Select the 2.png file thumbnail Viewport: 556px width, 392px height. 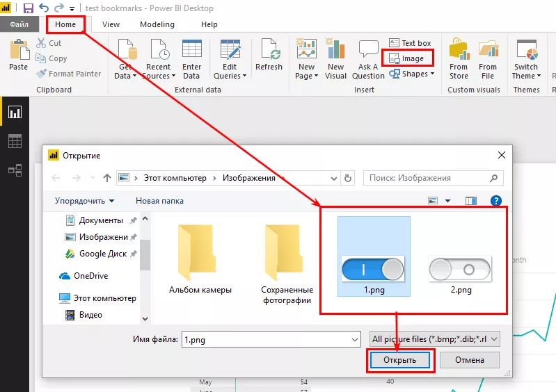pos(461,275)
